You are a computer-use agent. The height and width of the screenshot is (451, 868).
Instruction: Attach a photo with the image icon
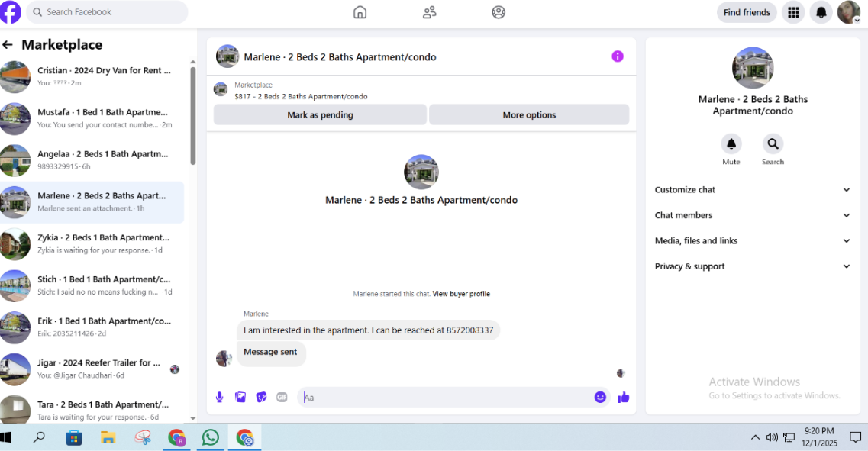tap(240, 398)
